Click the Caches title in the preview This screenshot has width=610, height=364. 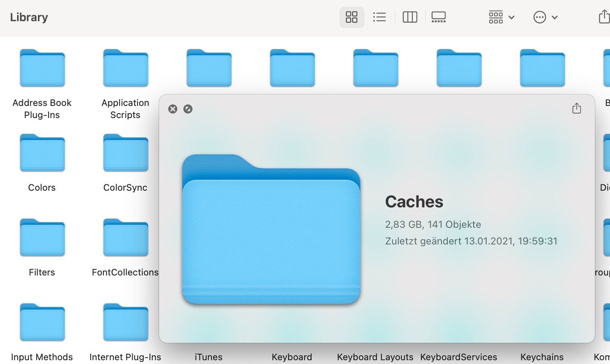pos(414,202)
